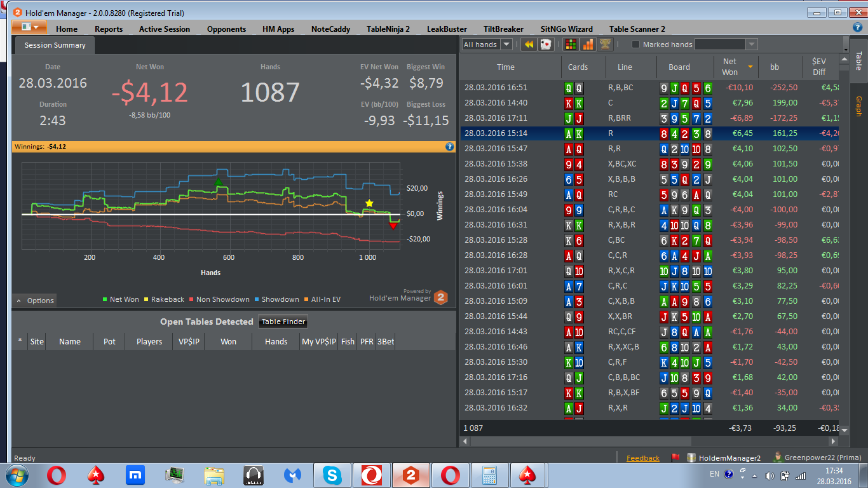Toggle Net Won legend series
The width and height of the screenshot is (868, 488).
click(x=121, y=299)
